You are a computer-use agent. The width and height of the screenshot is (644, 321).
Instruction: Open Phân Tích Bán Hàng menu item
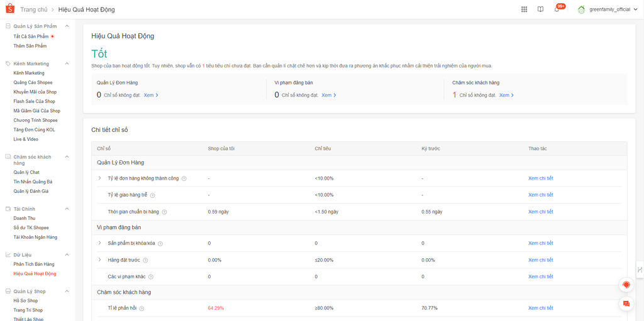(34, 264)
